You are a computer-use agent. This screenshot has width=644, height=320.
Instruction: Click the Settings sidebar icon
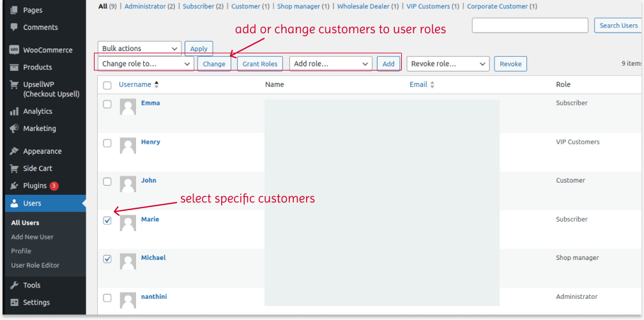click(14, 302)
